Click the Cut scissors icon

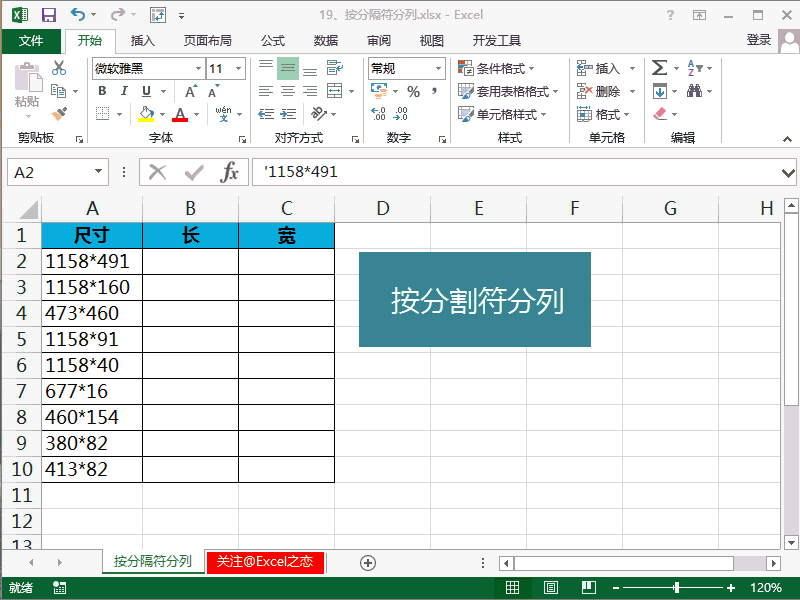tap(59, 68)
